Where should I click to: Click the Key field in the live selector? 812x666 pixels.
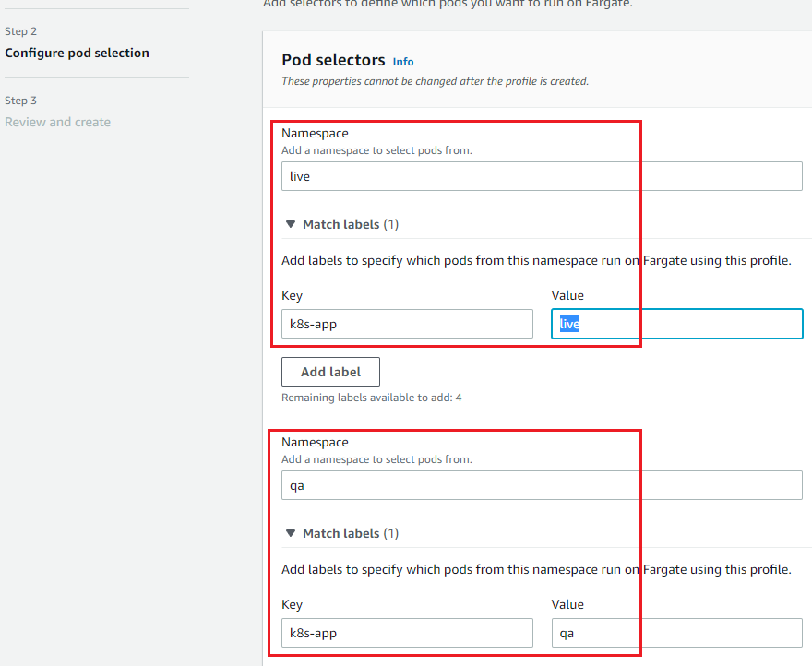click(x=407, y=324)
